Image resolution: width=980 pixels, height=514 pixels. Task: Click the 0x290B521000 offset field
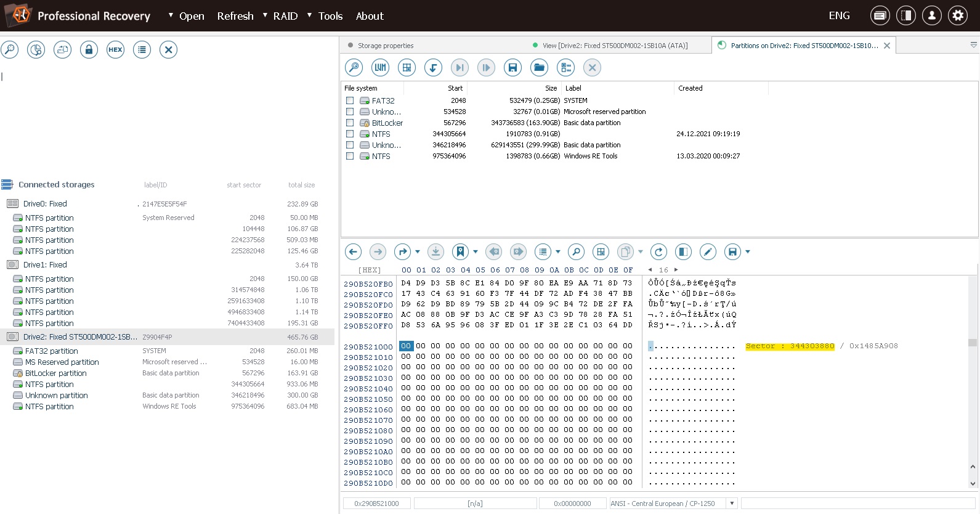[377, 504]
